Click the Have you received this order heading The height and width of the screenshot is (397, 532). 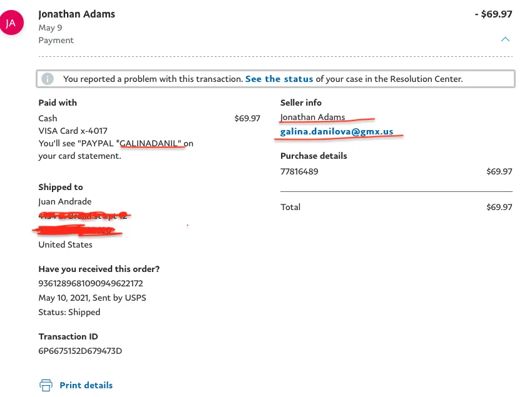(99, 269)
